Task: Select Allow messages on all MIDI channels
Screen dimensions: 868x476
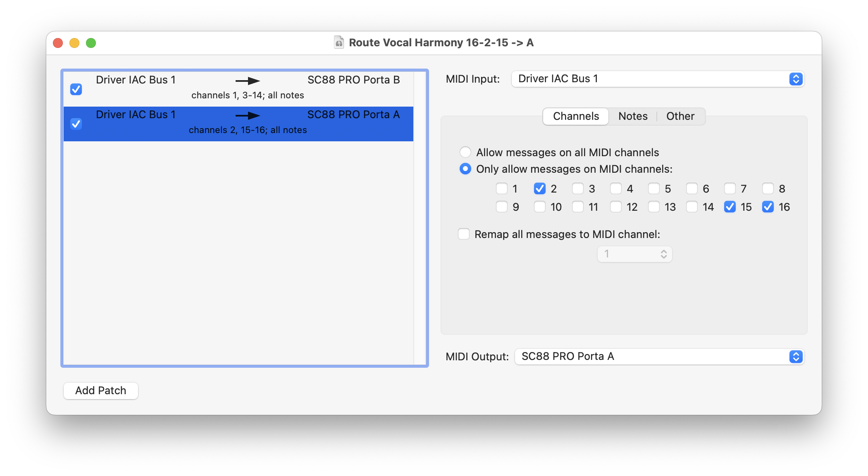Action: (x=465, y=152)
